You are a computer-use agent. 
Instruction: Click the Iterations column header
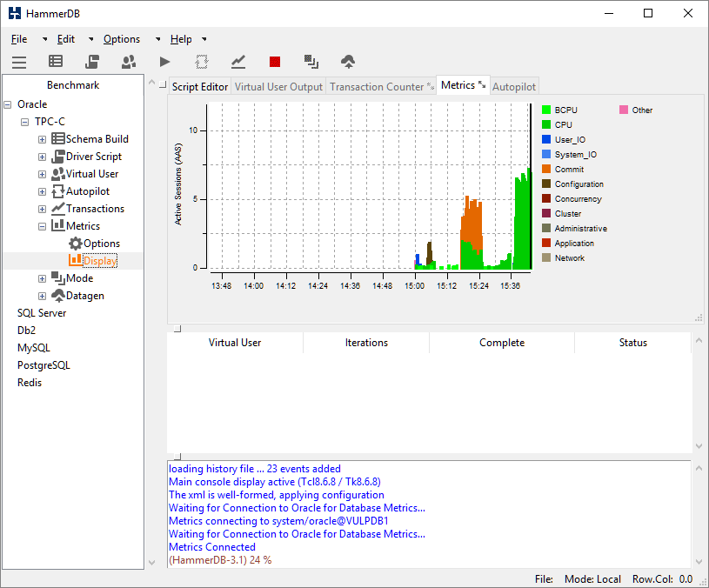click(366, 343)
